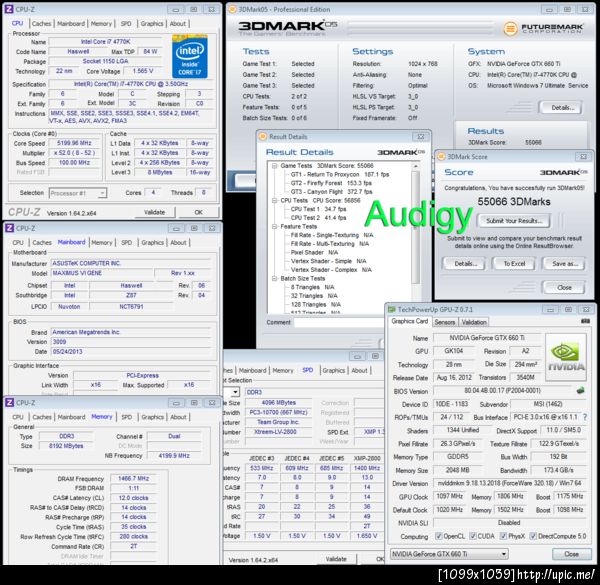Collapse the Game Tests tree node
The image size is (600, 585).
pos(274,166)
